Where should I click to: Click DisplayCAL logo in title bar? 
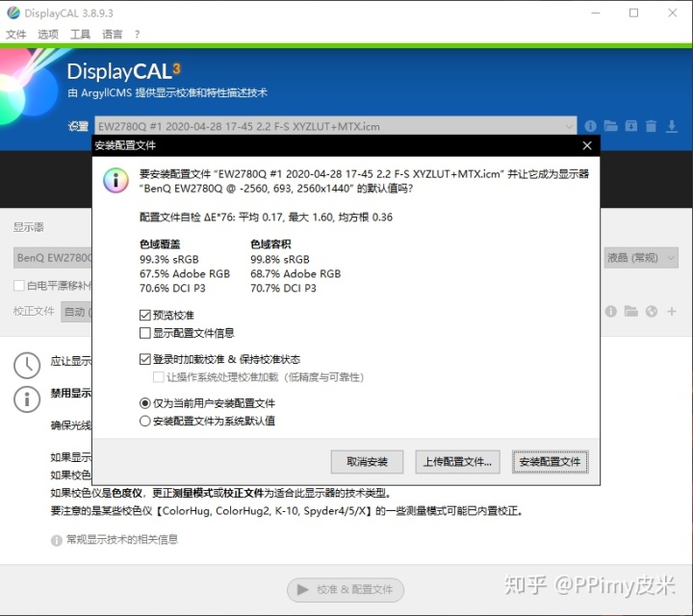click(x=13, y=13)
